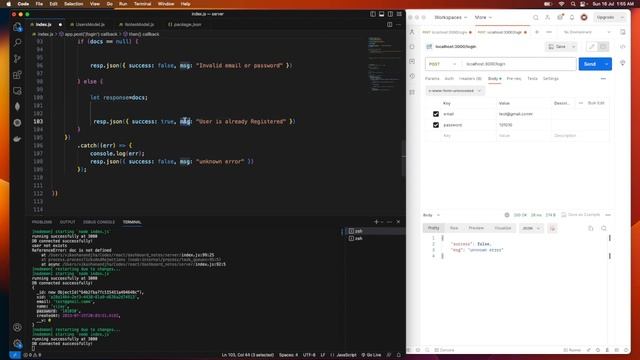Uncheck the password parameter checkbox
The height and width of the screenshot is (360, 640).
tap(436, 125)
